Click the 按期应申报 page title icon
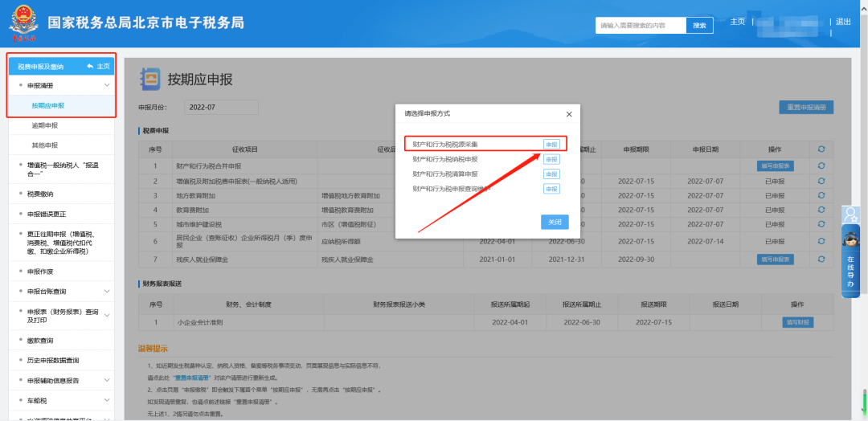868x421 pixels. click(150, 79)
